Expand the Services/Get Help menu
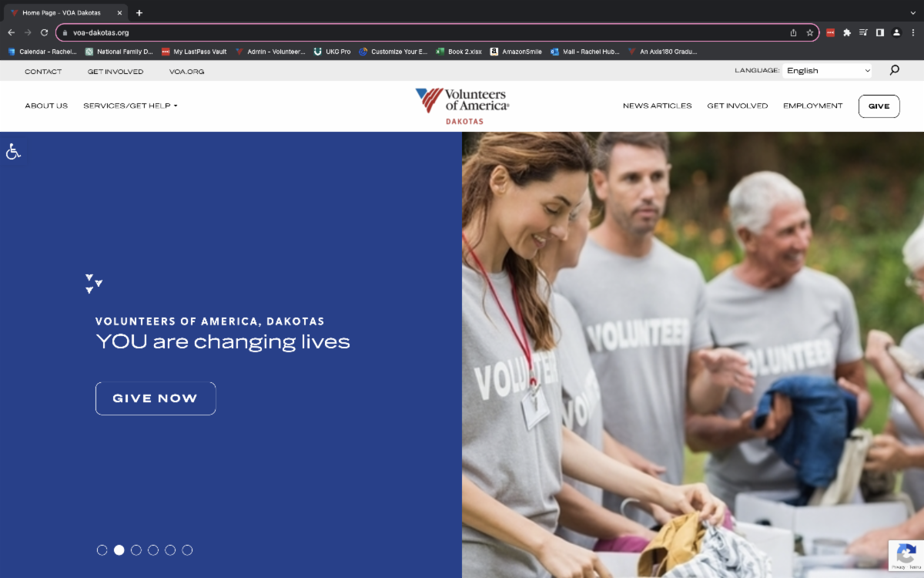Viewport: 924px width, 578px height. 130,106
